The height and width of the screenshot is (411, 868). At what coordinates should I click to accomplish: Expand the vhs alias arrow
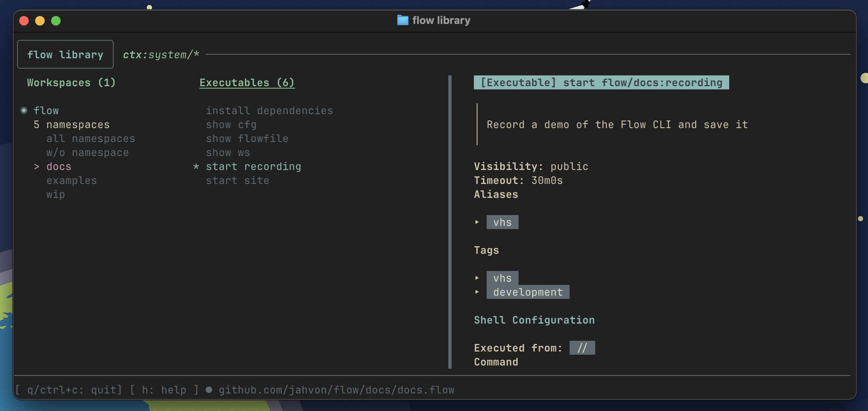click(477, 222)
